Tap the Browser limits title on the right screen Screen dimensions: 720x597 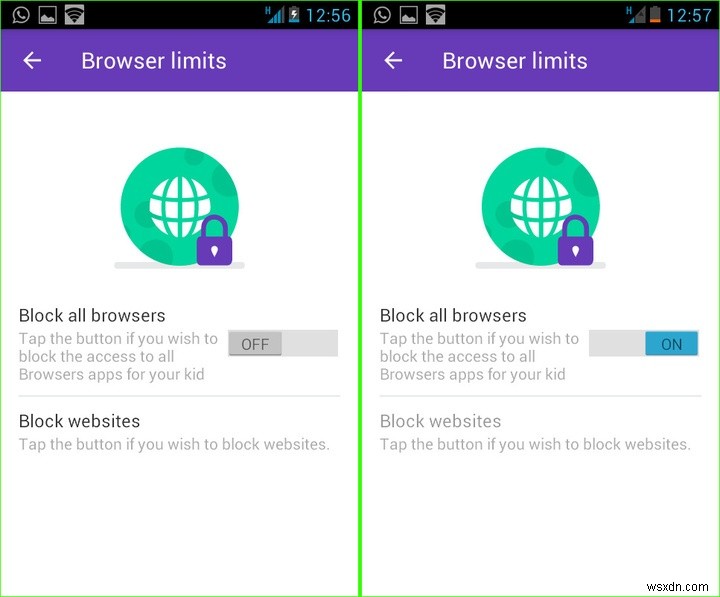pyautogui.click(x=515, y=61)
